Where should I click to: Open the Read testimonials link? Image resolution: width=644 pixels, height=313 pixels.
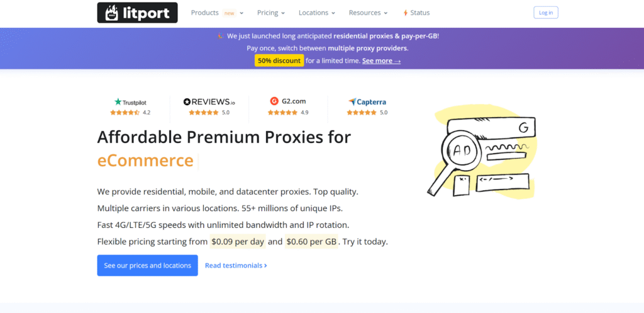pos(236,266)
